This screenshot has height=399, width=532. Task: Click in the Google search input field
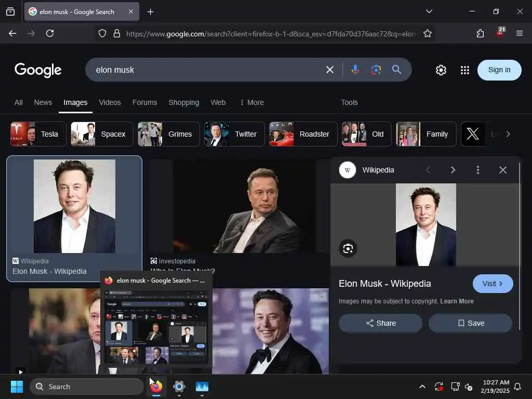[x=207, y=70]
